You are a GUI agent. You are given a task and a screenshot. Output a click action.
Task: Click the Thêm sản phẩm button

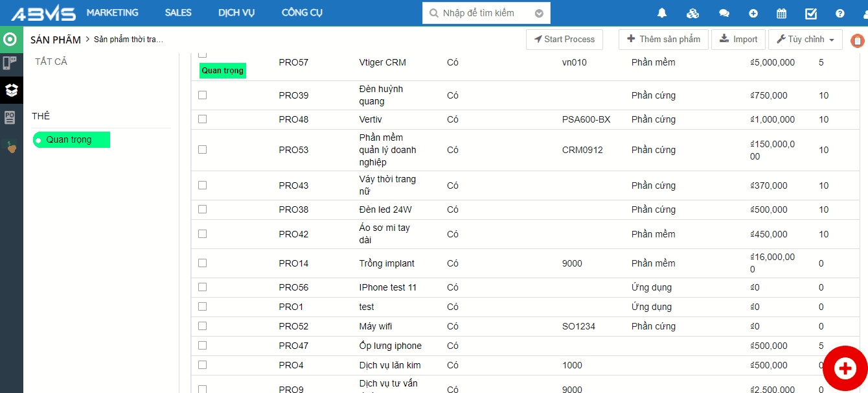[663, 40]
